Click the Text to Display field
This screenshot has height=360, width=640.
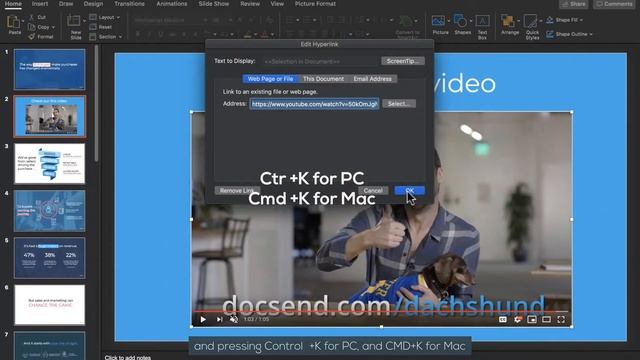(320, 61)
